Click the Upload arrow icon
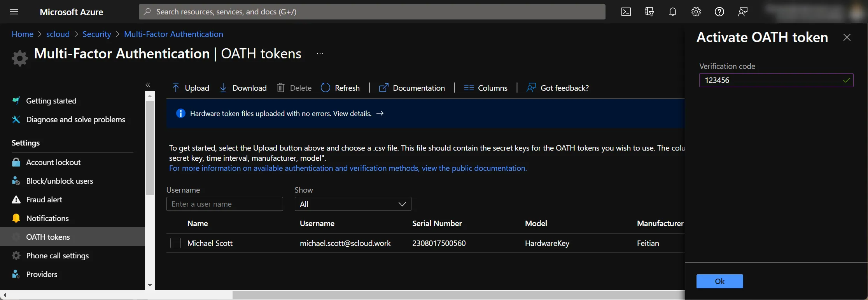Viewport: 868px width, 300px height. (176, 88)
